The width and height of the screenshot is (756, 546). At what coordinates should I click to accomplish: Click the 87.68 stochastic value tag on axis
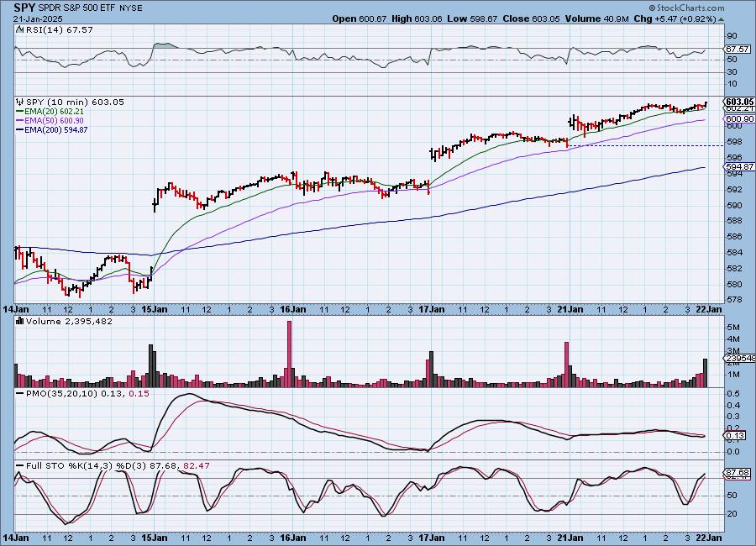pos(738,473)
